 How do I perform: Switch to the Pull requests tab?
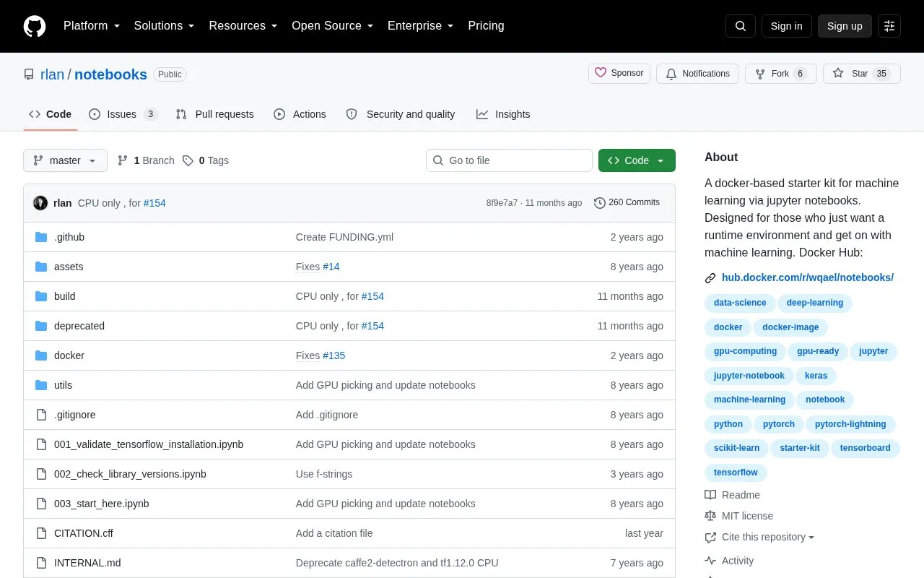point(214,114)
